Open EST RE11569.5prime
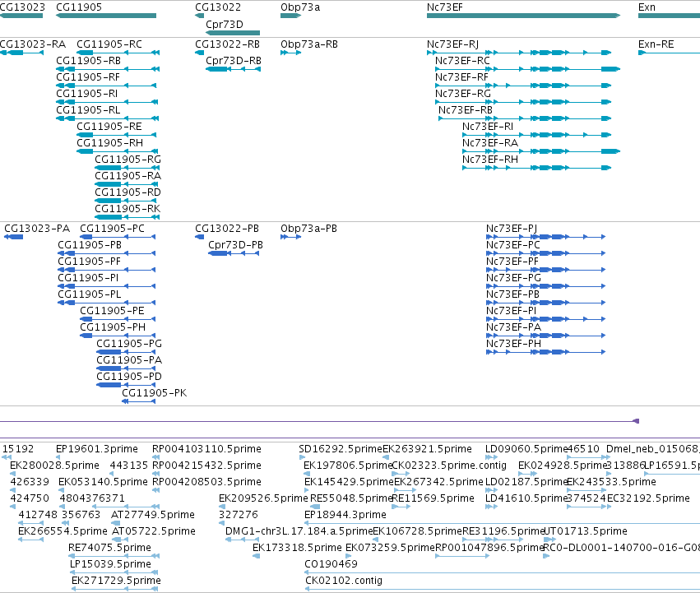 point(433,498)
